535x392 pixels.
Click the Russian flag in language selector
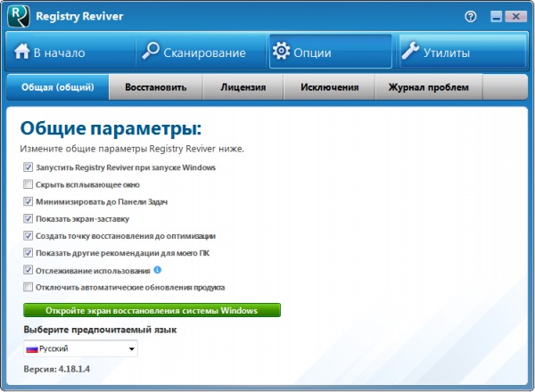(30, 349)
